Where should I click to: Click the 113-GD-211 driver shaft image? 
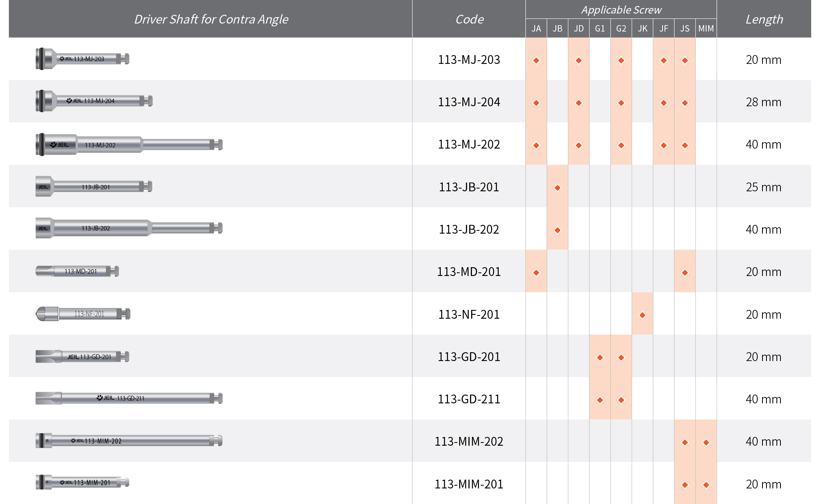point(129,398)
